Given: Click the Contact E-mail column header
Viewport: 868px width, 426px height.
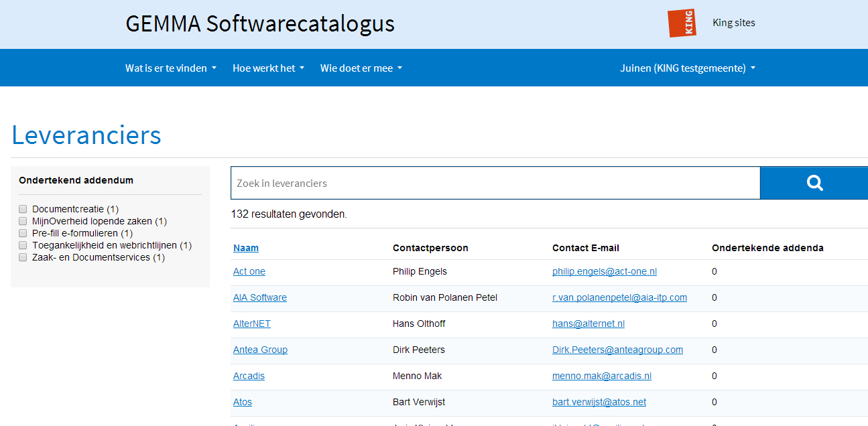Looking at the screenshot, I should pyautogui.click(x=586, y=248).
